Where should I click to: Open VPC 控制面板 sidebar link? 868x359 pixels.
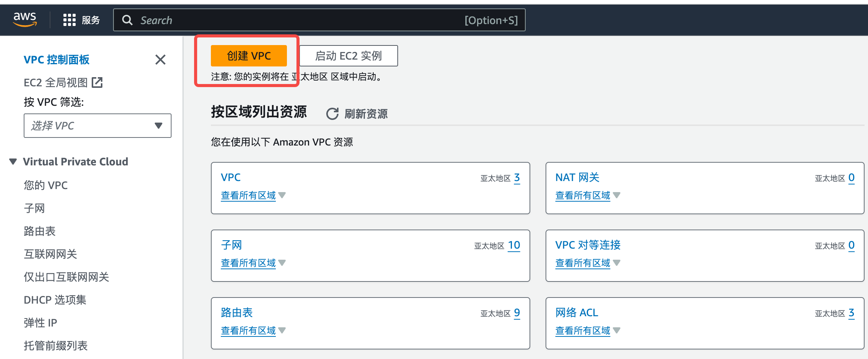pos(57,60)
